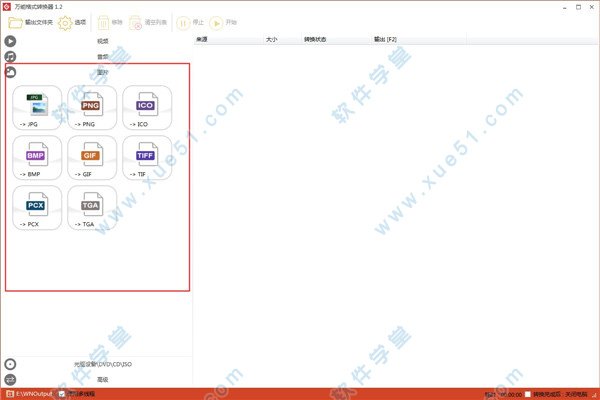The width and height of the screenshot is (600, 400).
Task: Choose the PNG output format icon
Action: pos(91,107)
